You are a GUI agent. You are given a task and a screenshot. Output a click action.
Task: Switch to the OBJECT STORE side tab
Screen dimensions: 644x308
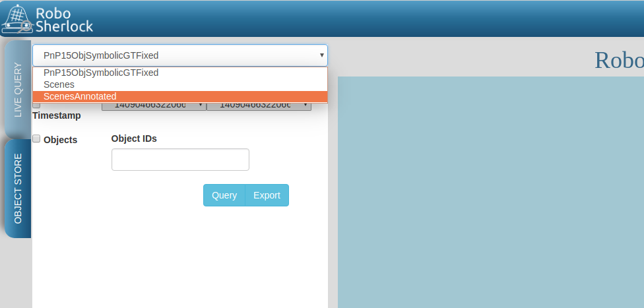pos(18,189)
